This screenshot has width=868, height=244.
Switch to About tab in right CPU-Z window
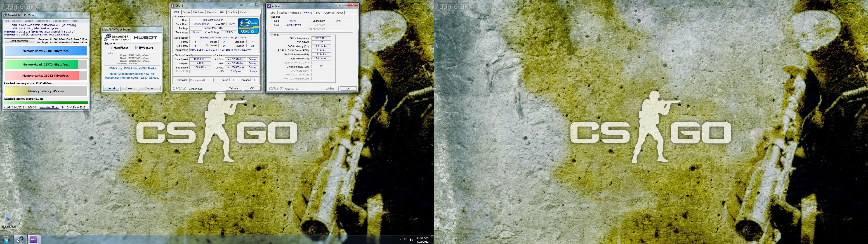click(x=340, y=13)
